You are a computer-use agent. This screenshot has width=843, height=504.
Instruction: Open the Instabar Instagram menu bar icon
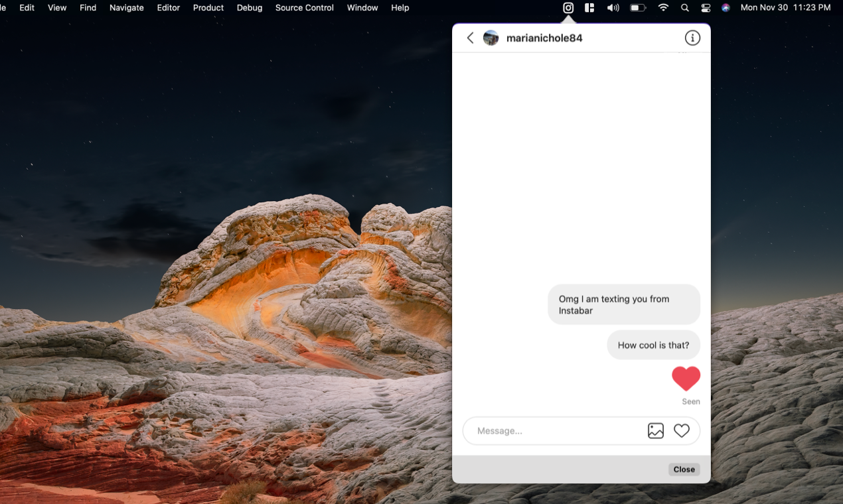click(568, 7)
